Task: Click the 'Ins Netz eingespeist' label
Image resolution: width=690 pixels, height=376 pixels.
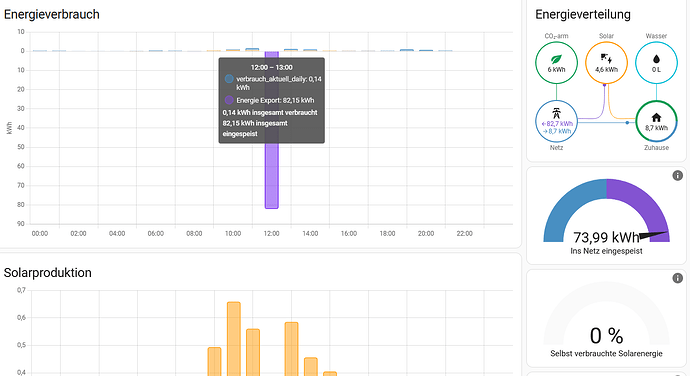Action: point(606,251)
